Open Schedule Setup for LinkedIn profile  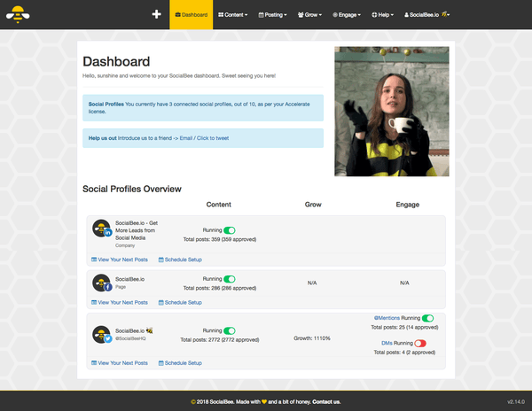pyautogui.click(x=180, y=260)
